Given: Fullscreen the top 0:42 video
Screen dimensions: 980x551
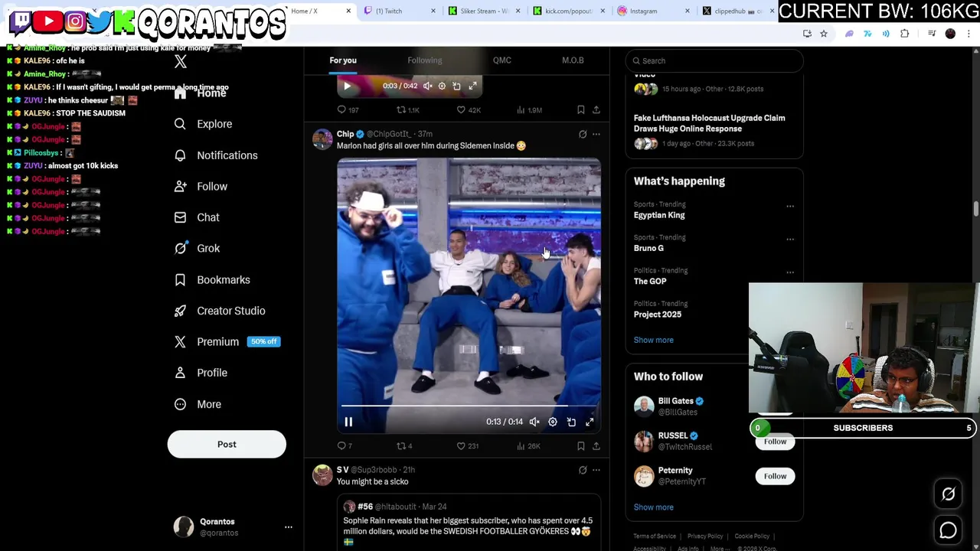Looking at the screenshot, I should tap(472, 86).
